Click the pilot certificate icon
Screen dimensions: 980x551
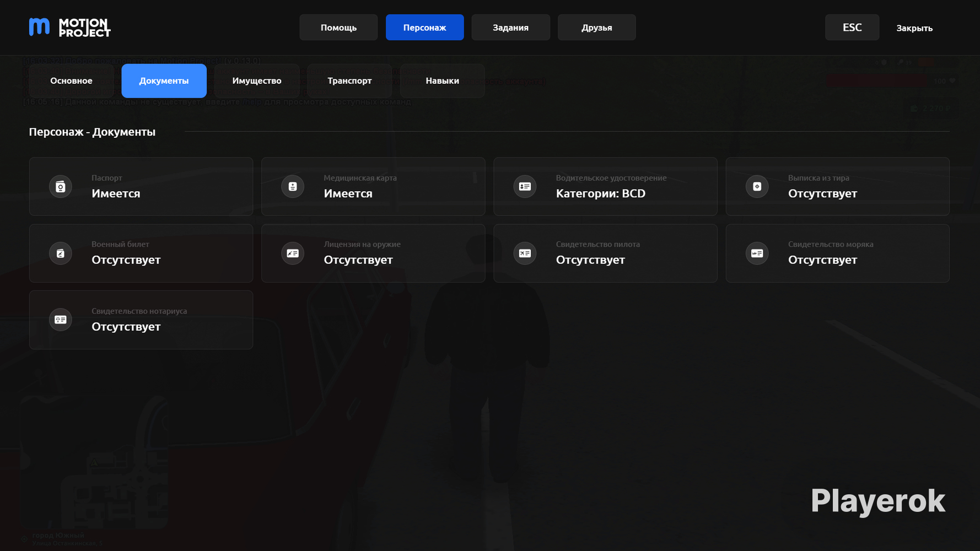click(x=525, y=253)
